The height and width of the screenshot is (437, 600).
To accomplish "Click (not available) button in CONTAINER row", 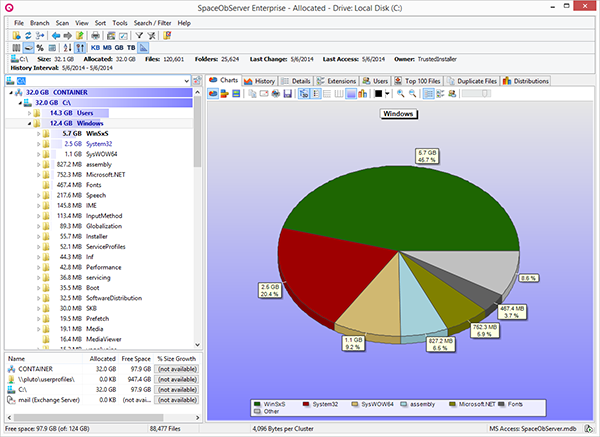I will (x=177, y=369).
